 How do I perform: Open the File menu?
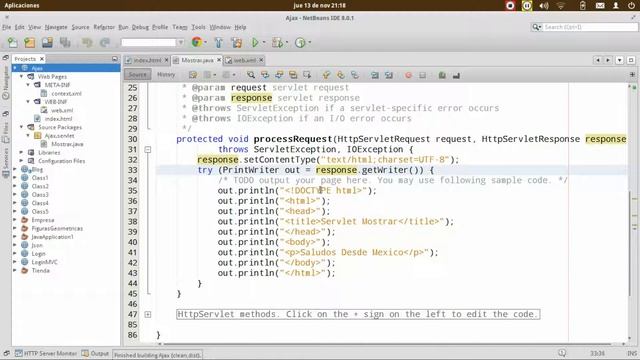(7, 27)
